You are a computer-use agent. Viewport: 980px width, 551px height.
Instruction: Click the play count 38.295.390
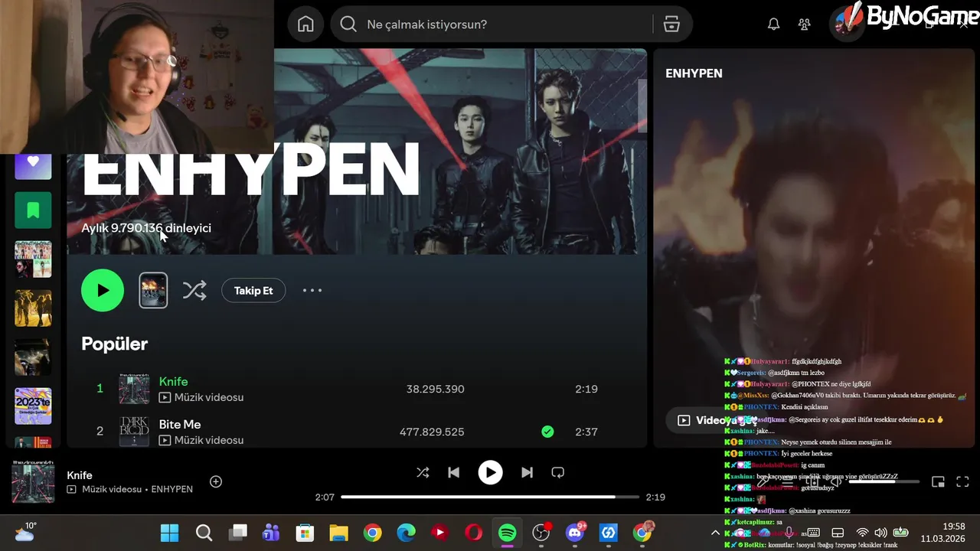point(435,389)
